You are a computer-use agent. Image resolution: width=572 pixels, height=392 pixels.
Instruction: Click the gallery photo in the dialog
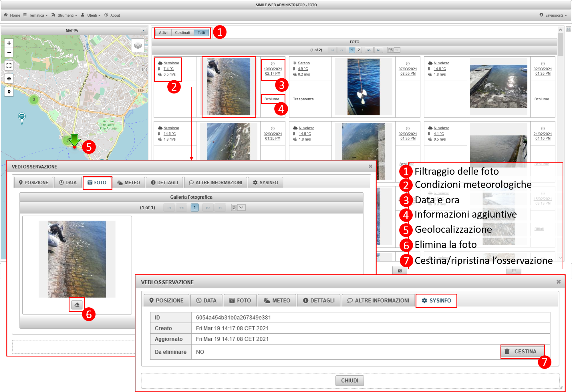77,259
